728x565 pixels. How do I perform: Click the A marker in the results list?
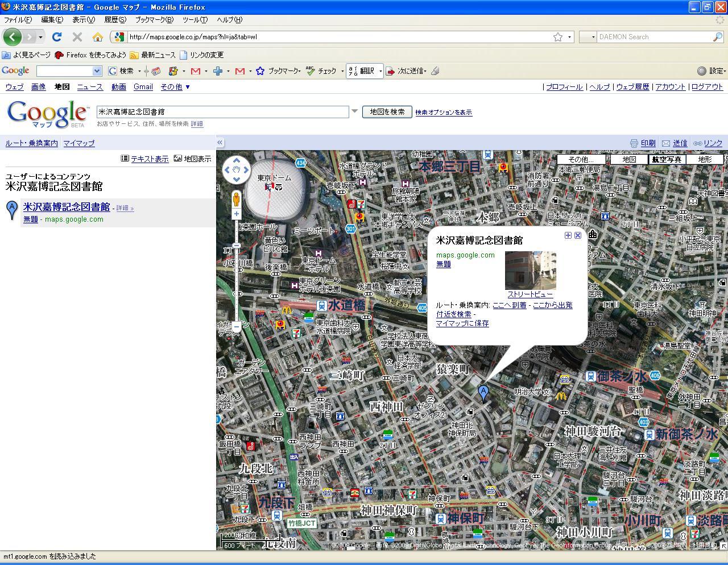12,210
